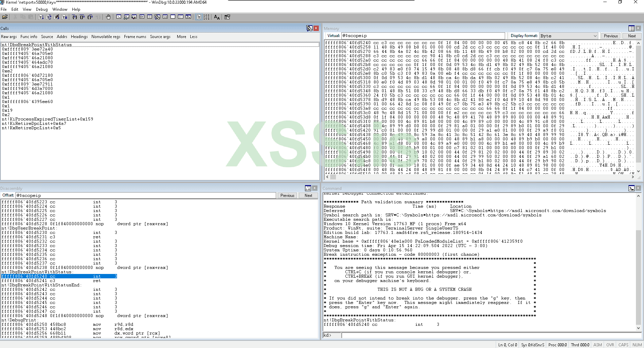
Task: Click Next in the Disassembly panel
Action: [308, 195]
